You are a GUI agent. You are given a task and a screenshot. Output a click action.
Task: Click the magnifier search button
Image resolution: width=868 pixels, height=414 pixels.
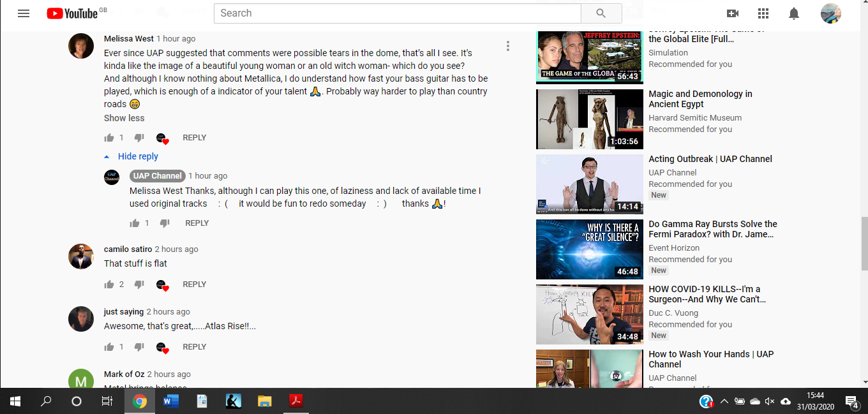tap(601, 13)
